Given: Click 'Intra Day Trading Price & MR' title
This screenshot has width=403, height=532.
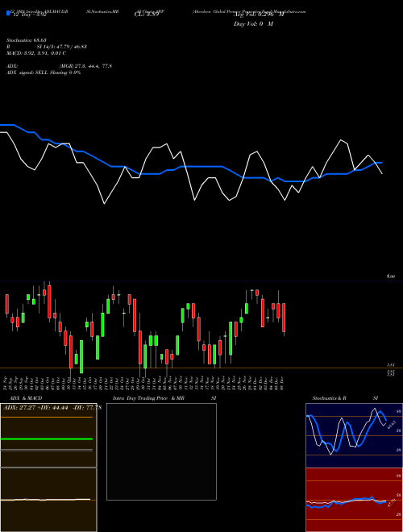Looking at the screenshot, I should click(x=148, y=398).
